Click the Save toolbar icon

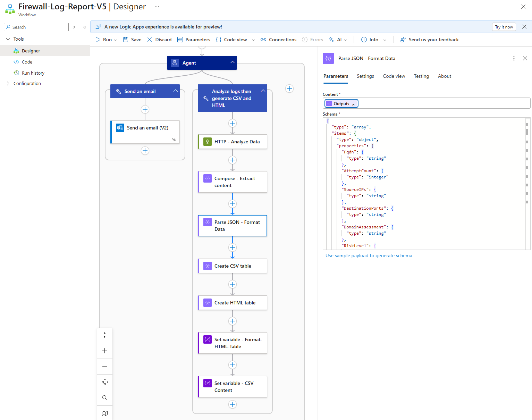[126, 40]
